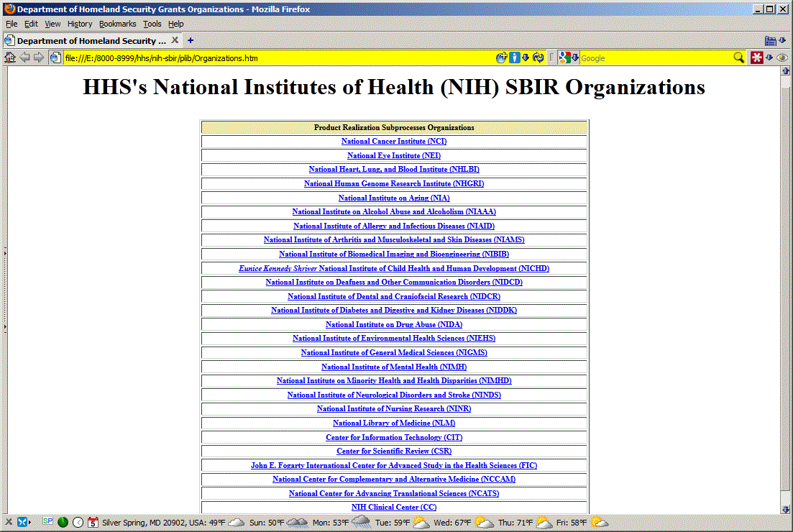This screenshot has height=532, width=793.
Task: Open the File menu
Action: coord(11,24)
